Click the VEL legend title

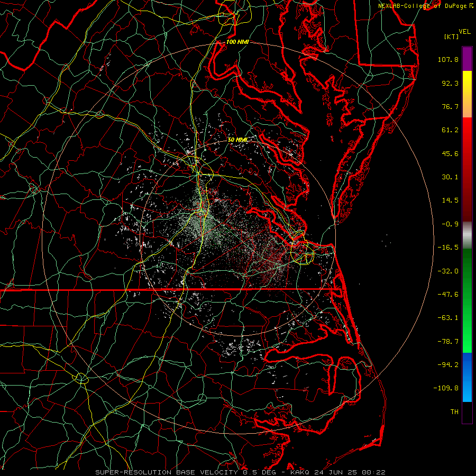coord(464,32)
